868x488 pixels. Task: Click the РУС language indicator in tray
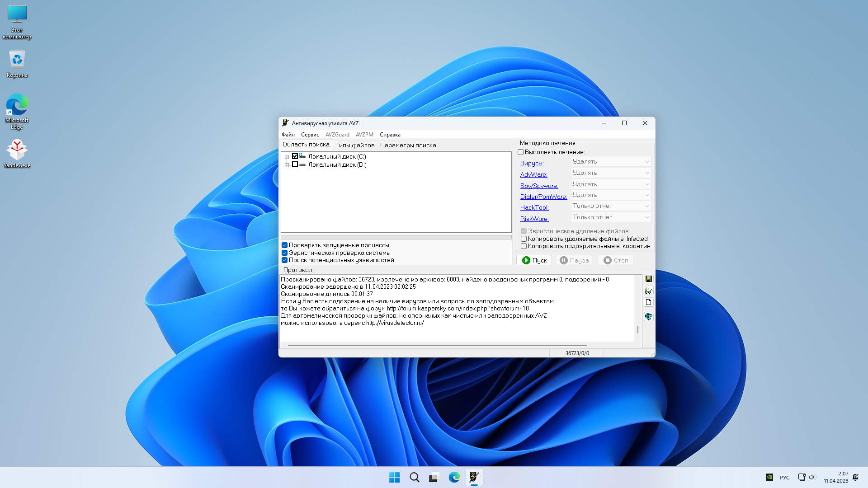(784, 478)
